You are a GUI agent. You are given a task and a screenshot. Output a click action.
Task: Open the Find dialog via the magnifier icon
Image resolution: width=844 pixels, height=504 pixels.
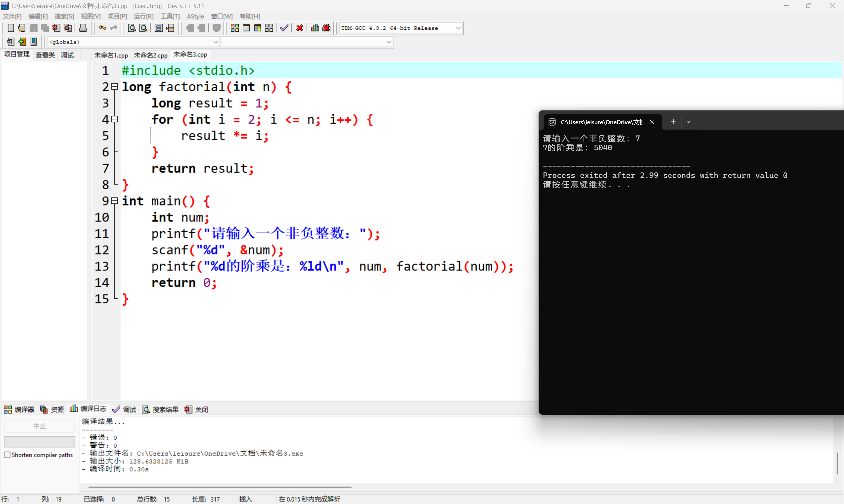[131, 28]
